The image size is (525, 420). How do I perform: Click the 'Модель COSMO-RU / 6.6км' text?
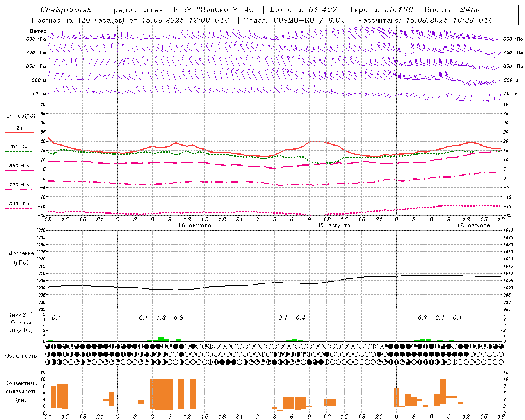[295, 20]
